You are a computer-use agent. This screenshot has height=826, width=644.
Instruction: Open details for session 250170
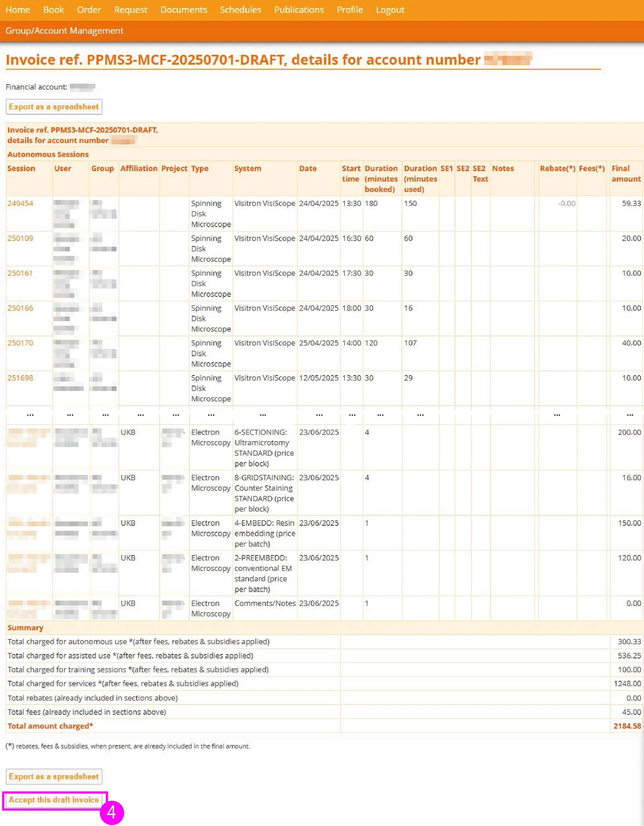point(20,343)
